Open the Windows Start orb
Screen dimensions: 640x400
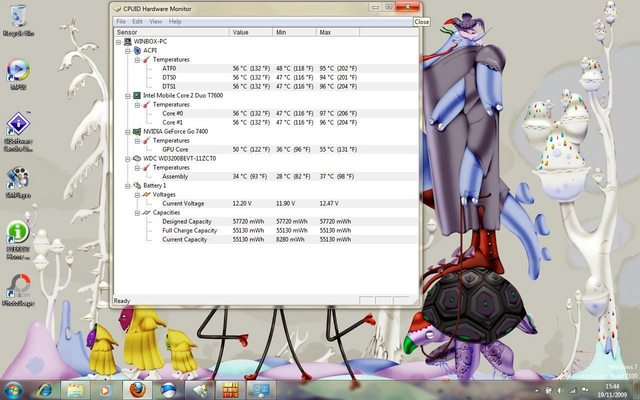(x=13, y=390)
